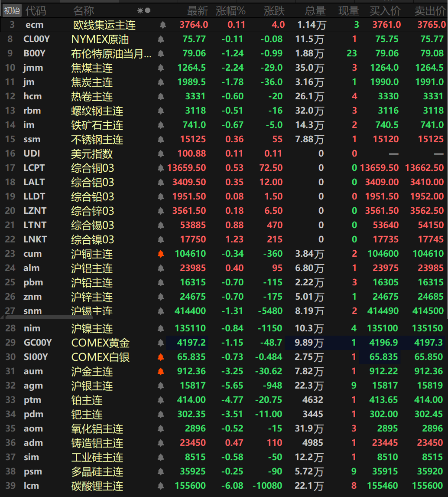Select code CL00Y

[x=36, y=39]
